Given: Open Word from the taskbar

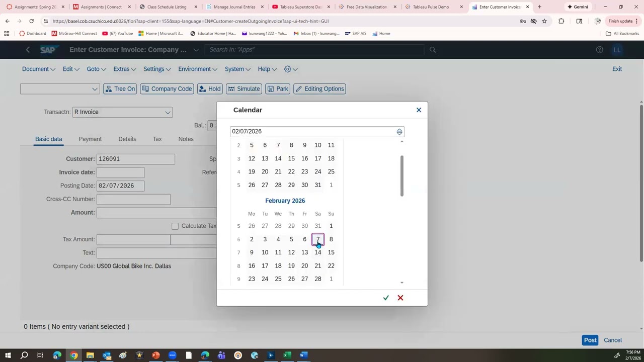Looking at the screenshot, I should click(303, 355).
